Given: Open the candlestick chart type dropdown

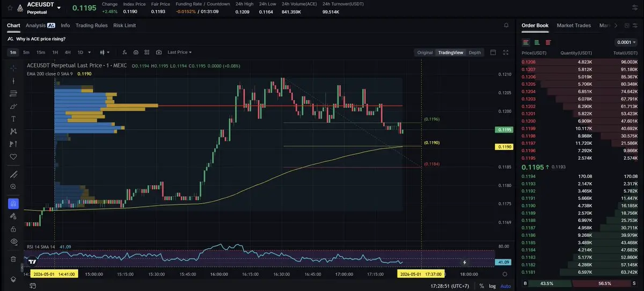Looking at the screenshot, I should click(105, 52).
